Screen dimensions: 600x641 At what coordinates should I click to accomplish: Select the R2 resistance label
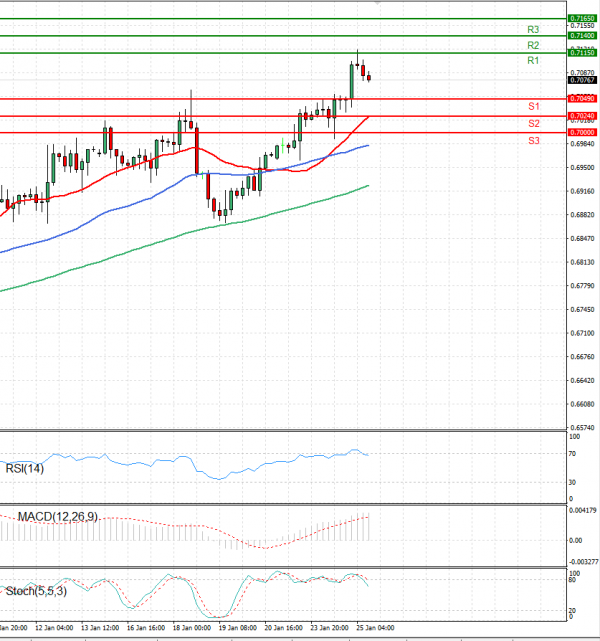[x=533, y=45]
